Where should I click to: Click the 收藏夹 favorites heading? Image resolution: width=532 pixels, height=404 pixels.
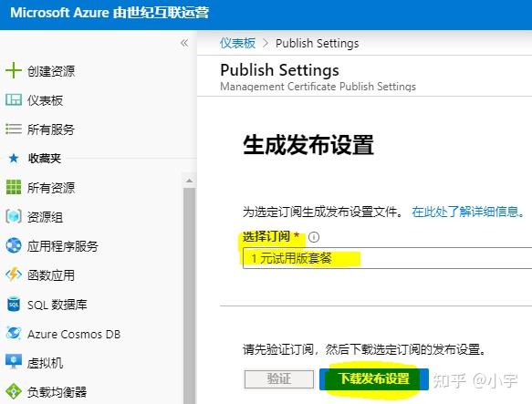(x=45, y=158)
